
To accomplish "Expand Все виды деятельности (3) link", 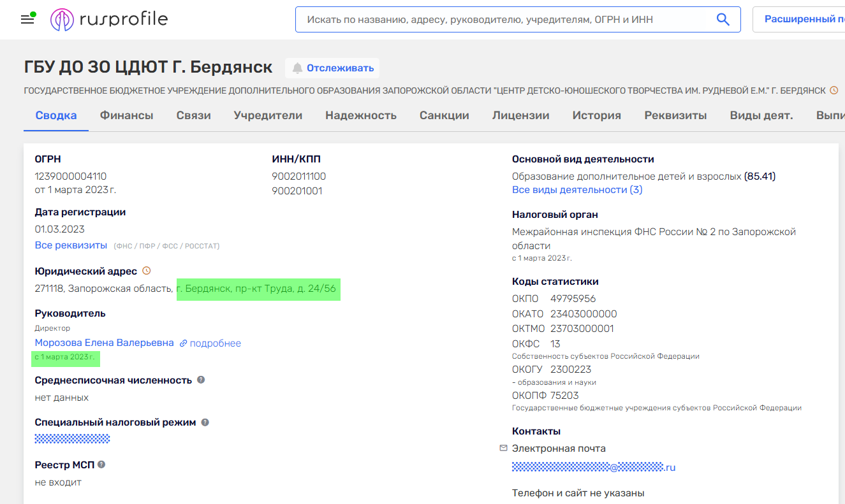I will (577, 190).
